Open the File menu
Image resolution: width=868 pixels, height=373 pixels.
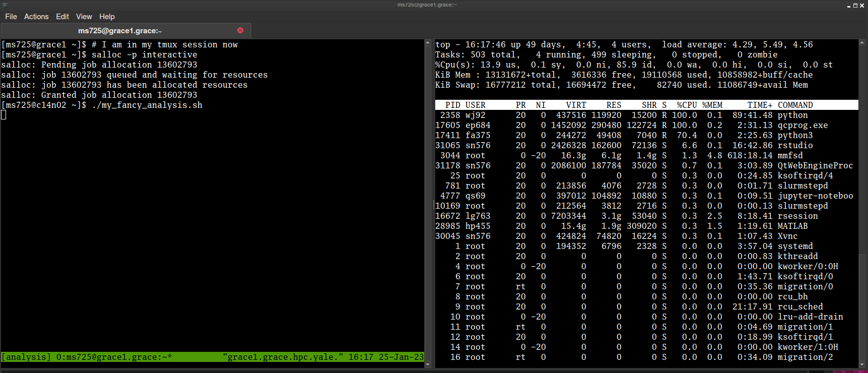[11, 17]
